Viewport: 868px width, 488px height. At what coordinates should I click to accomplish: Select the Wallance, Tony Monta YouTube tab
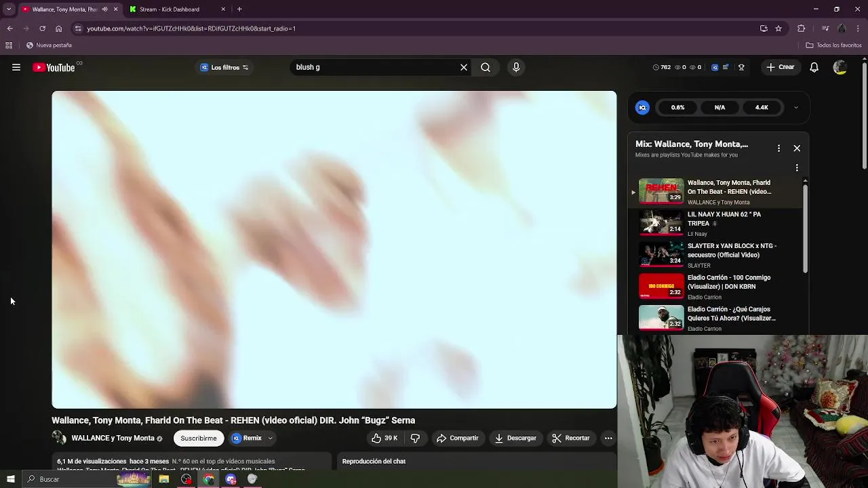(x=64, y=9)
